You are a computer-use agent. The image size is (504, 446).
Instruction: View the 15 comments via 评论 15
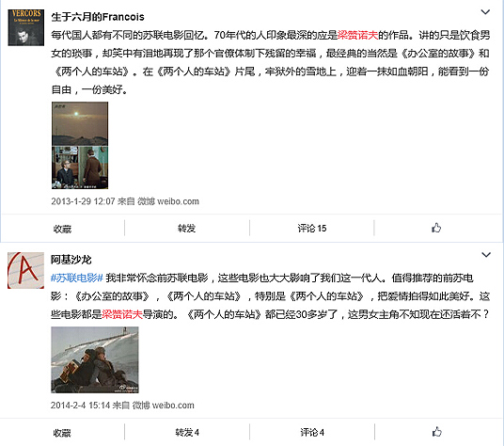pos(312,229)
